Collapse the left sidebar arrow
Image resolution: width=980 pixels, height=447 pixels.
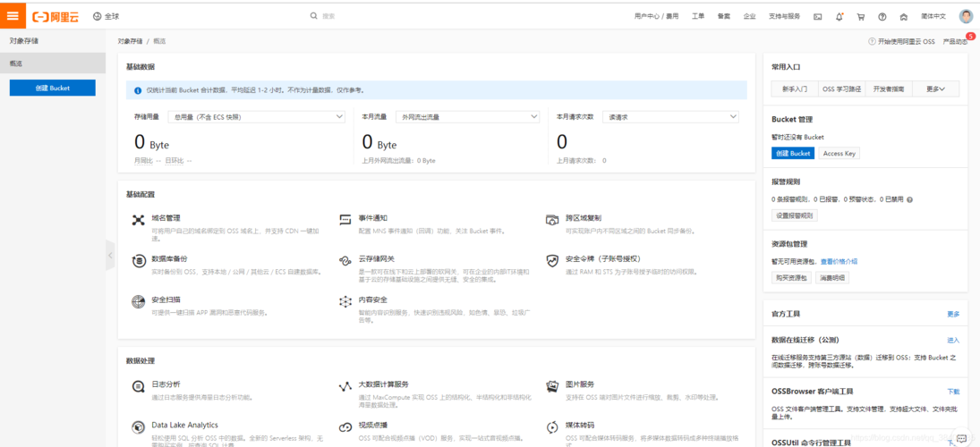point(110,256)
